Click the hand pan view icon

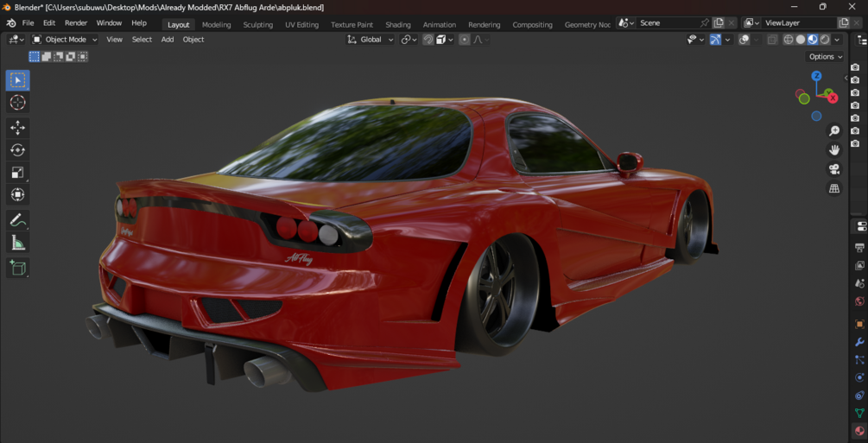coord(833,149)
